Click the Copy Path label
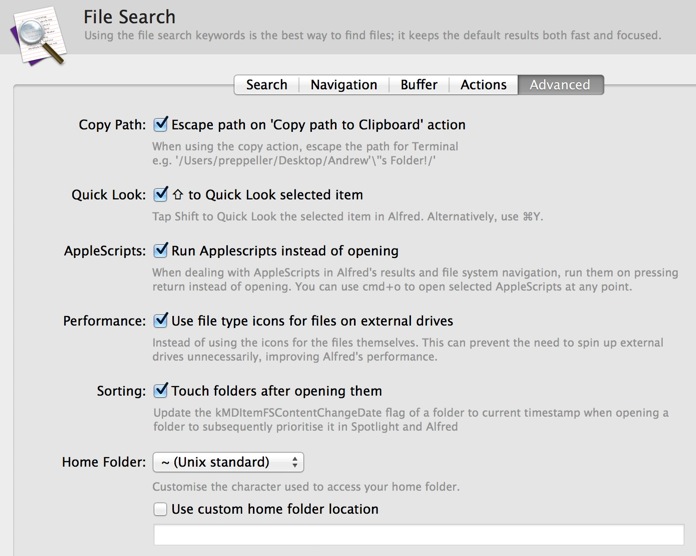Screen dimensions: 696x556 point(112,125)
